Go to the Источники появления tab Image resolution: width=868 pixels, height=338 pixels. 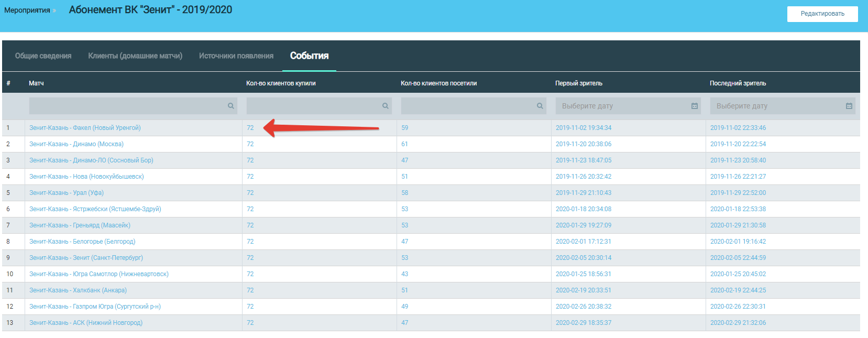point(236,56)
